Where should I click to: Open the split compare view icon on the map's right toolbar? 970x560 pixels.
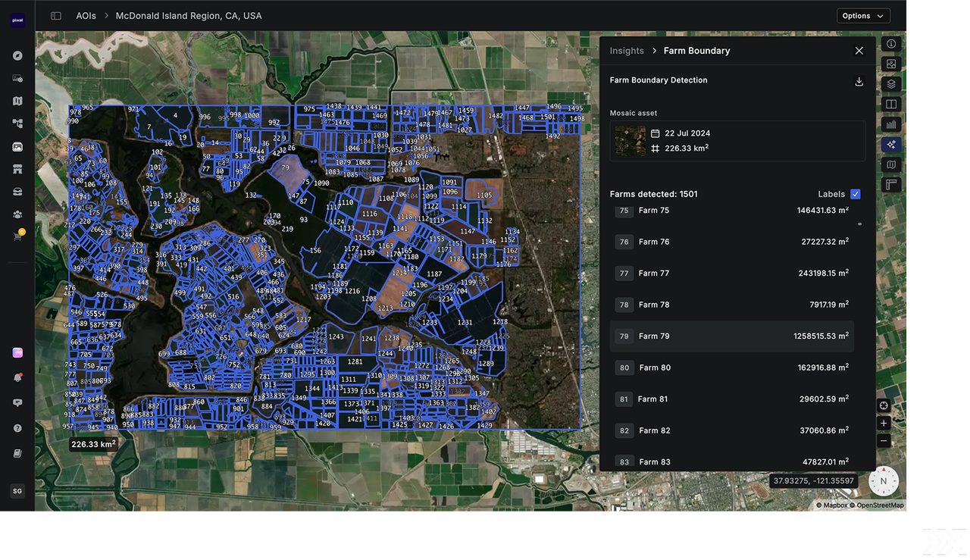[891, 105]
